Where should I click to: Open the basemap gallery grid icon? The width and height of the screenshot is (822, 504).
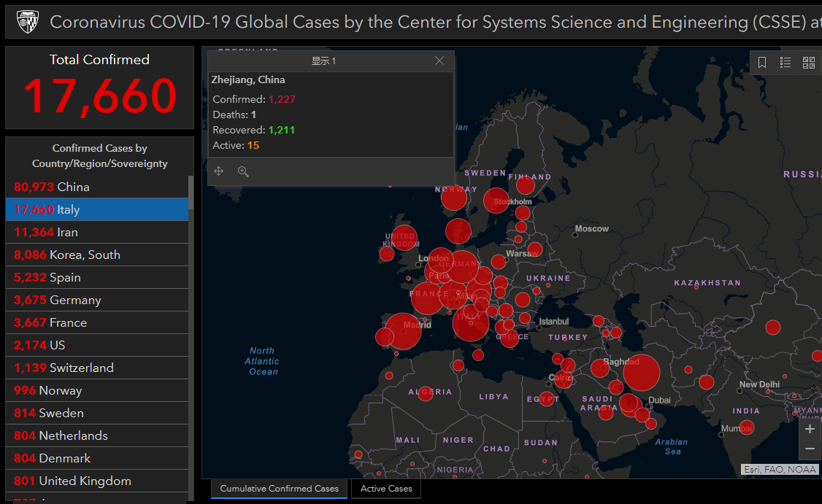809,63
